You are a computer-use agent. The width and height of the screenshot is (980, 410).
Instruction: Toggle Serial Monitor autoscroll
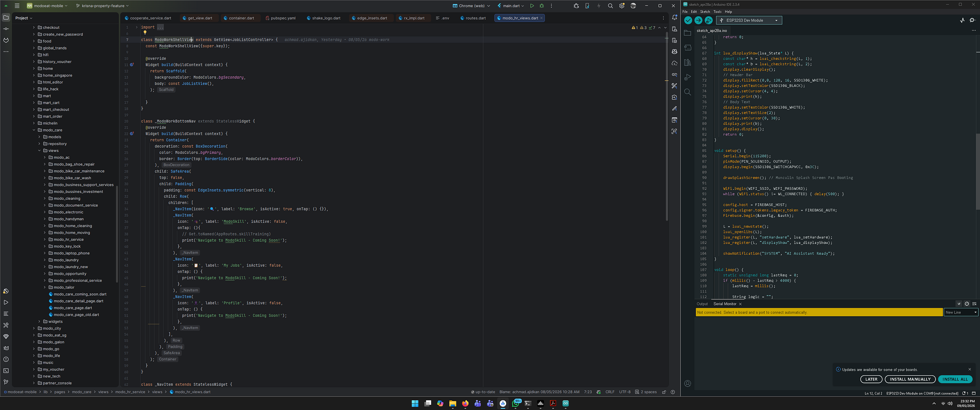[959, 304]
